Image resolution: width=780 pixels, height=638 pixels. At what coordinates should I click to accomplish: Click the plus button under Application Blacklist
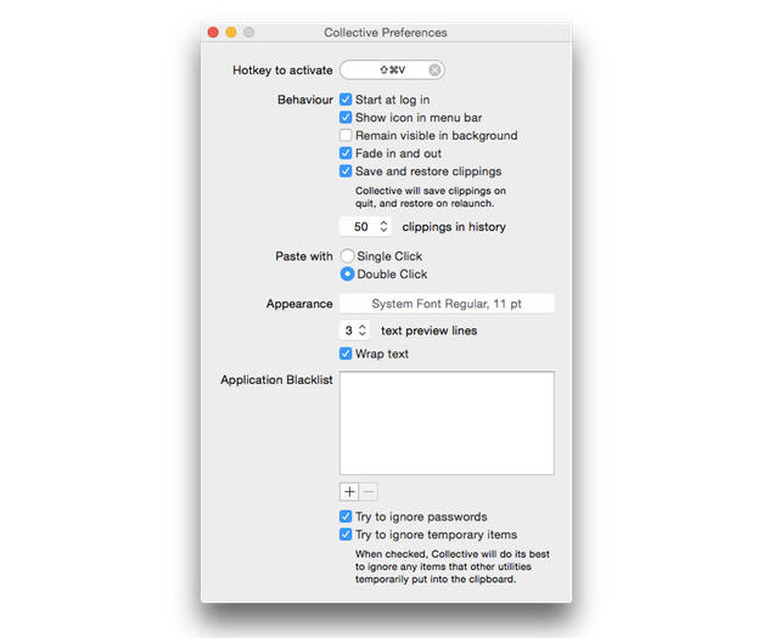click(x=349, y=492)
